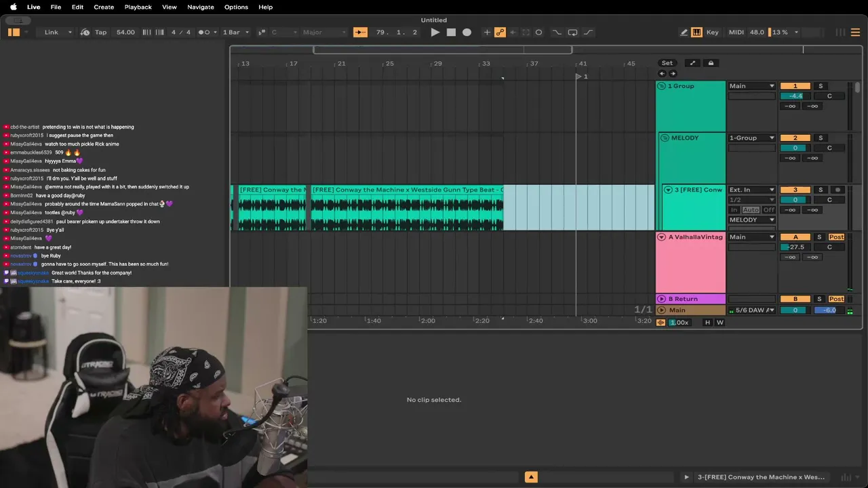The height and width of the screenshot is (488, 868).
Task: Toggle Draw Mode pencil icon
Action: [684, 32]
